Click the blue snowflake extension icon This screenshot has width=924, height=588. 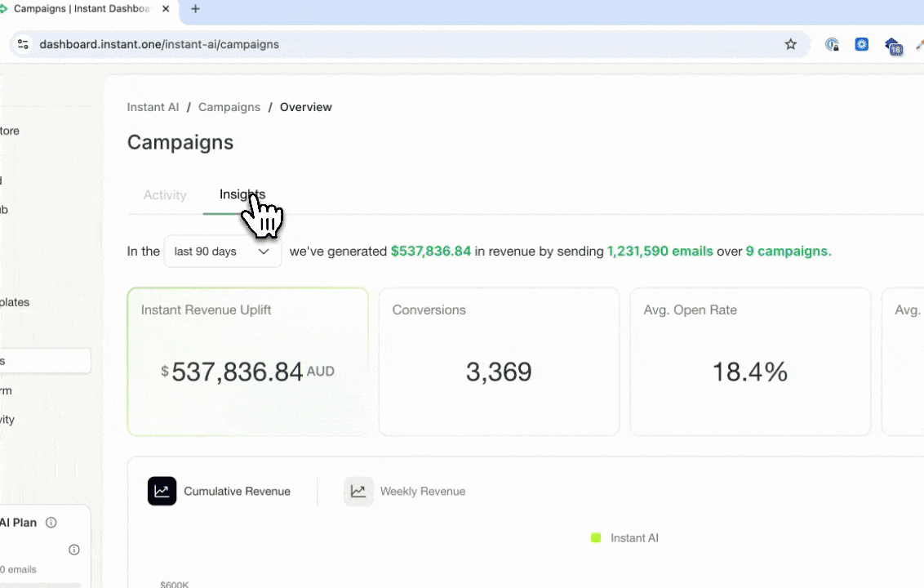point(861,44)
